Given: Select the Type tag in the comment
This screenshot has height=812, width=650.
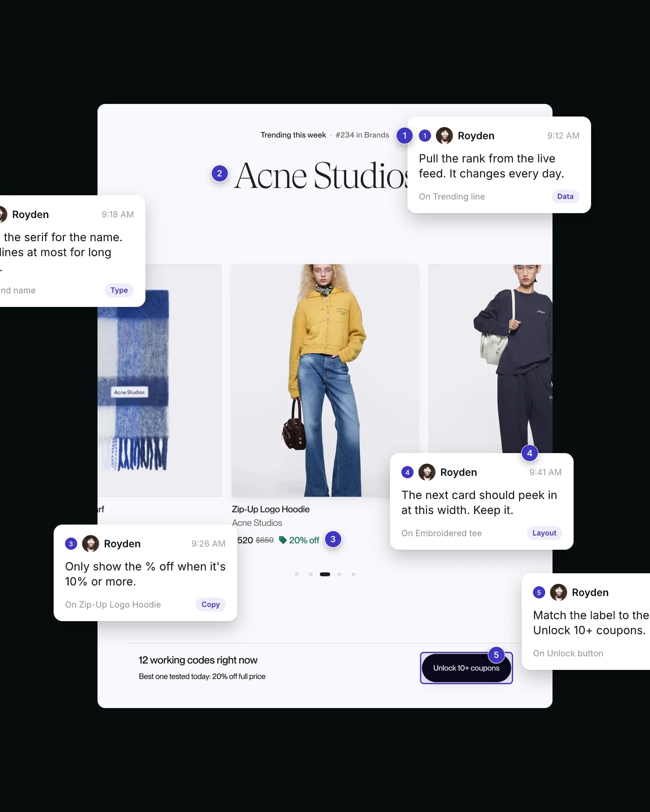Looking at the screenshot, I should [119, 290].
